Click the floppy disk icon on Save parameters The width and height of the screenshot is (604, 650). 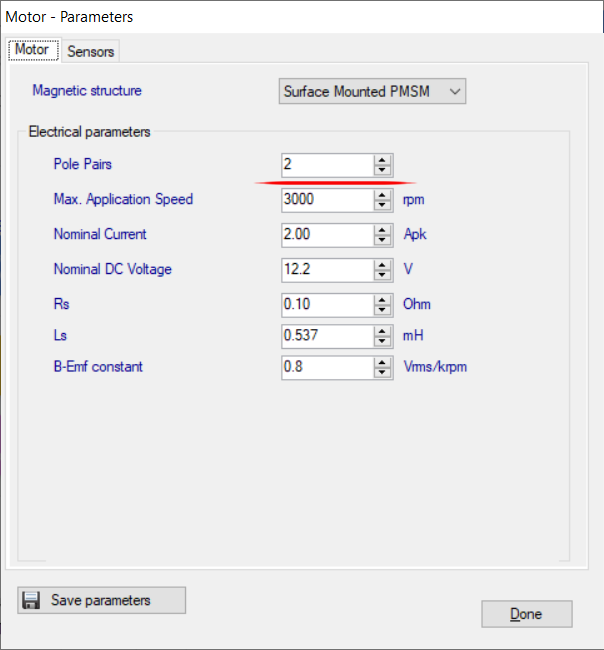pos(31,600)
